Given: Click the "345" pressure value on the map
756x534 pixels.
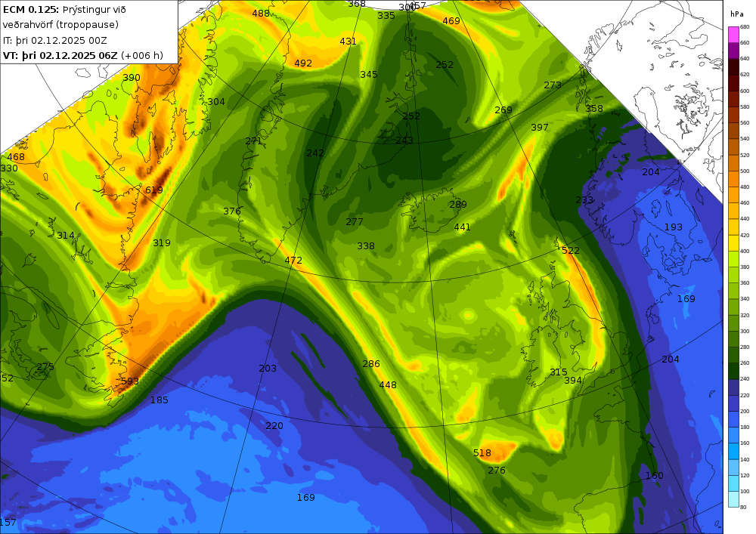Looking at the screenshot, I should click(369, 75).
